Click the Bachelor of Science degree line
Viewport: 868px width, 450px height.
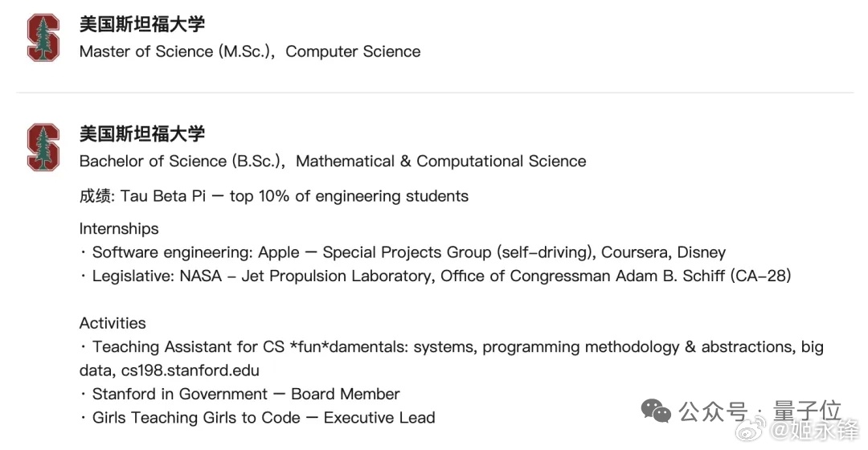(x=333, y=161)
